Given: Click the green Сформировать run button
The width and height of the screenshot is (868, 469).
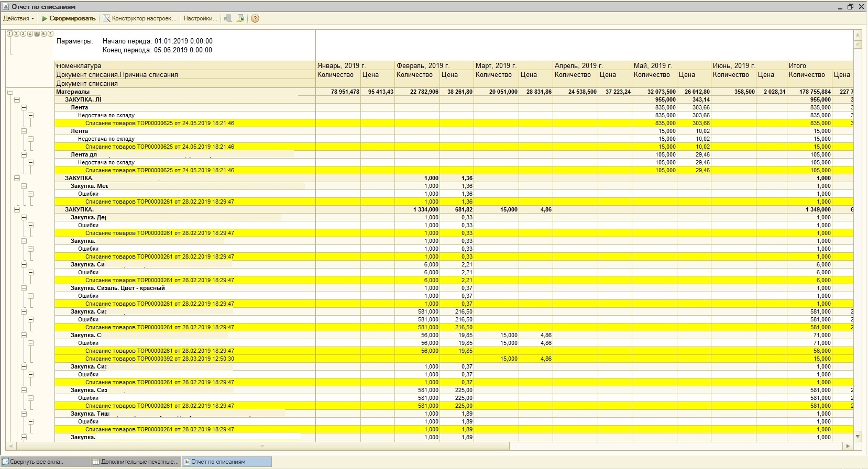Looking at the screenshot, I should click(69, 18).
